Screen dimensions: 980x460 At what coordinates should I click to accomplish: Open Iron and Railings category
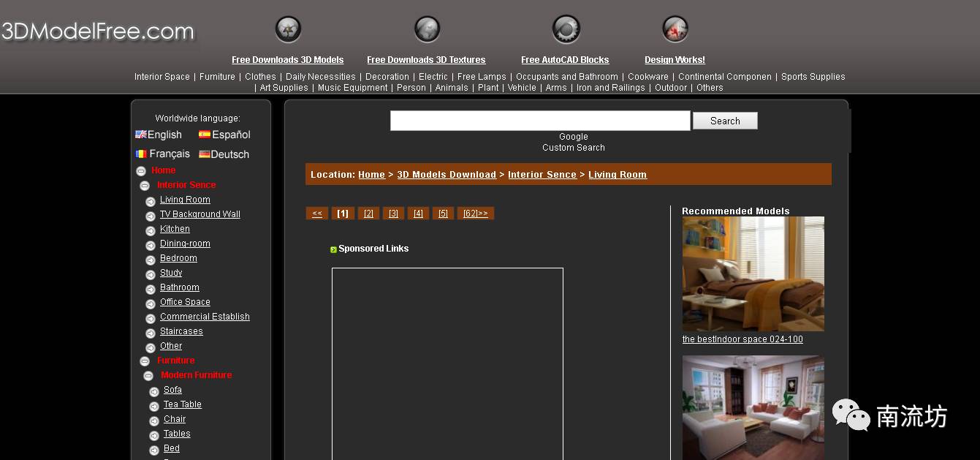611,88
